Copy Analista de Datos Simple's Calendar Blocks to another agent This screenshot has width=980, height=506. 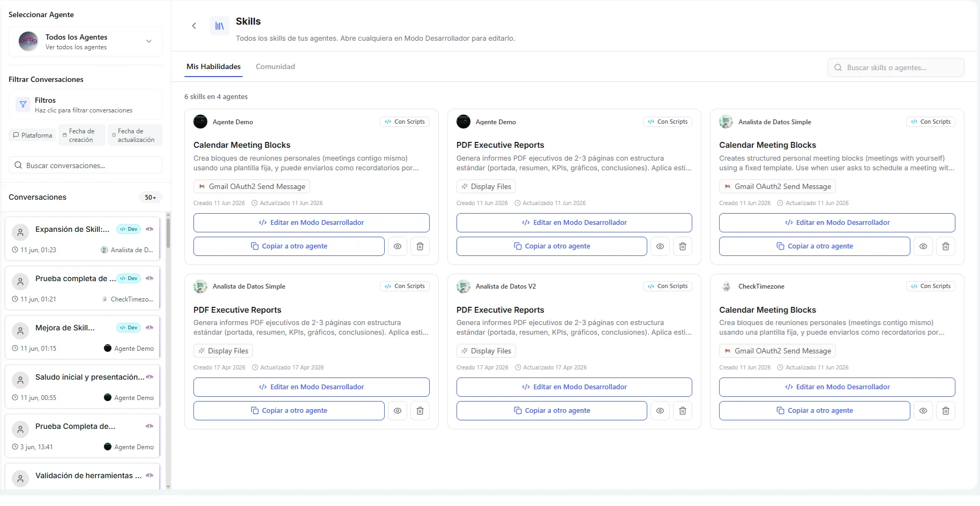point(814,246)
